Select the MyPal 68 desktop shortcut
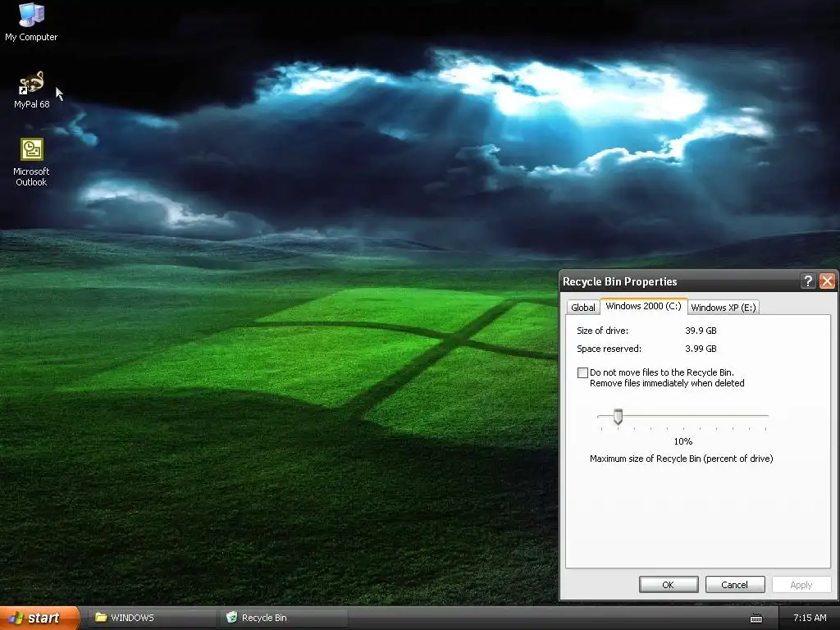Screen dimensions: 840x630 point(32,89)
